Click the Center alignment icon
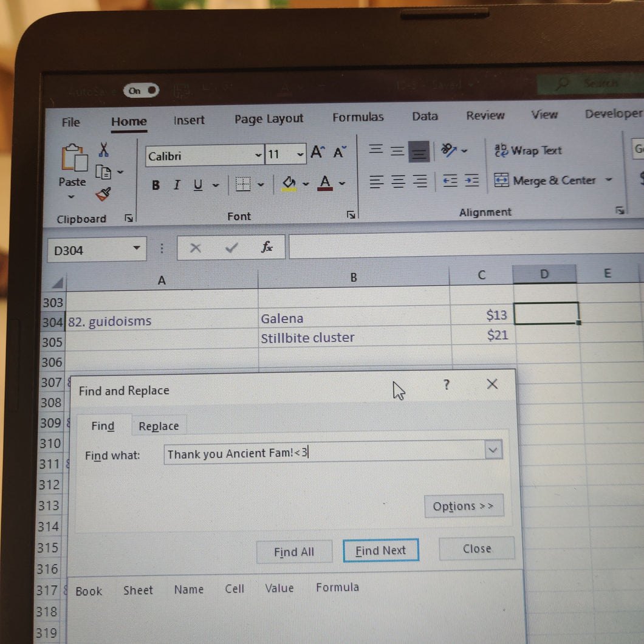644x644 pixels. [398, 181]
